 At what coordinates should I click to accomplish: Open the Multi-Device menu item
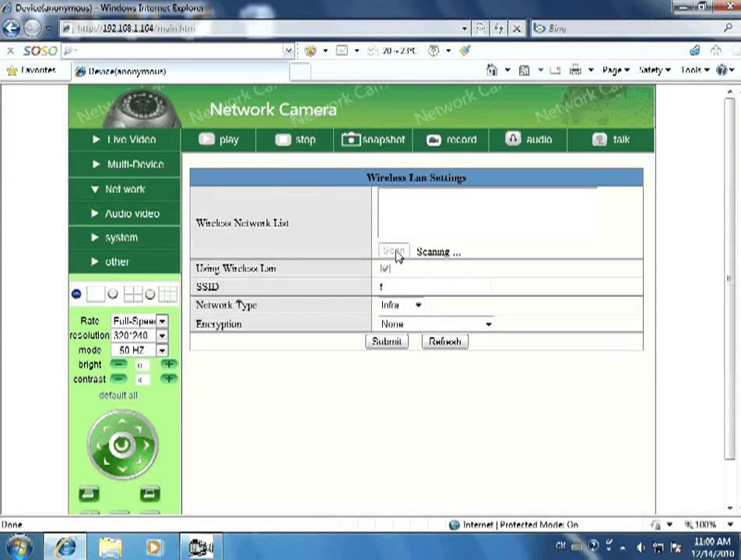point(125,164)
